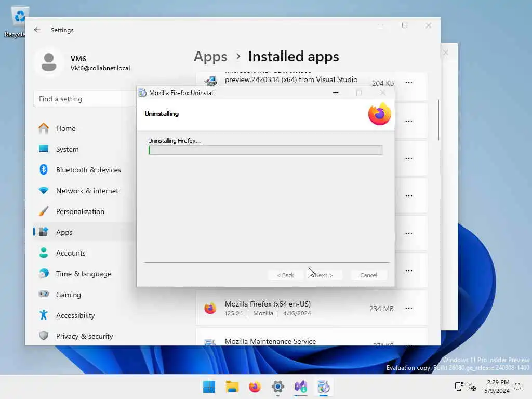Click the Privacy shield icon

click(x=44, y=336)
